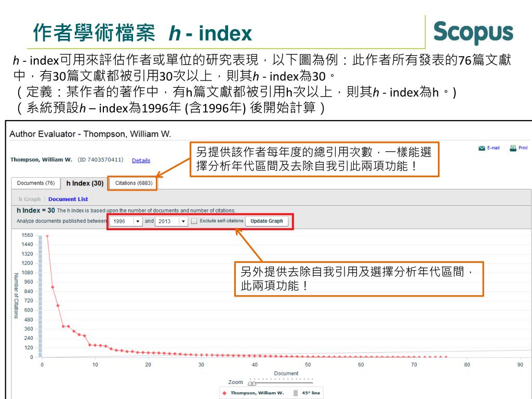Open the 2013 end year dropdown

pyautogui.click(x=171, y=221)
